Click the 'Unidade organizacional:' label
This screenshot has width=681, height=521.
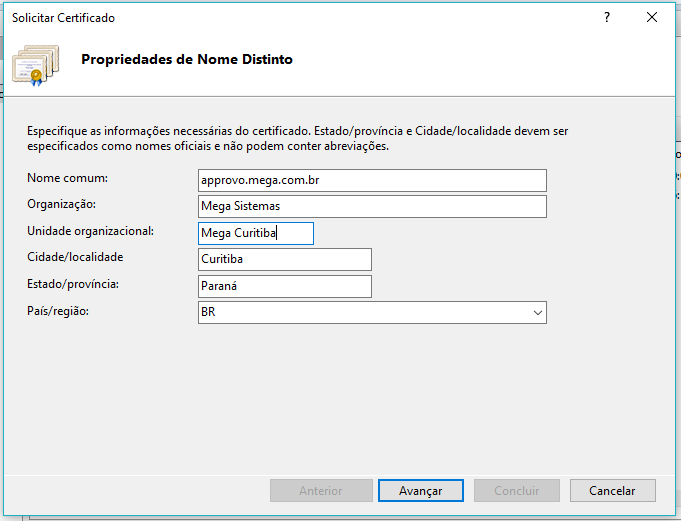[x=91, y=231]
